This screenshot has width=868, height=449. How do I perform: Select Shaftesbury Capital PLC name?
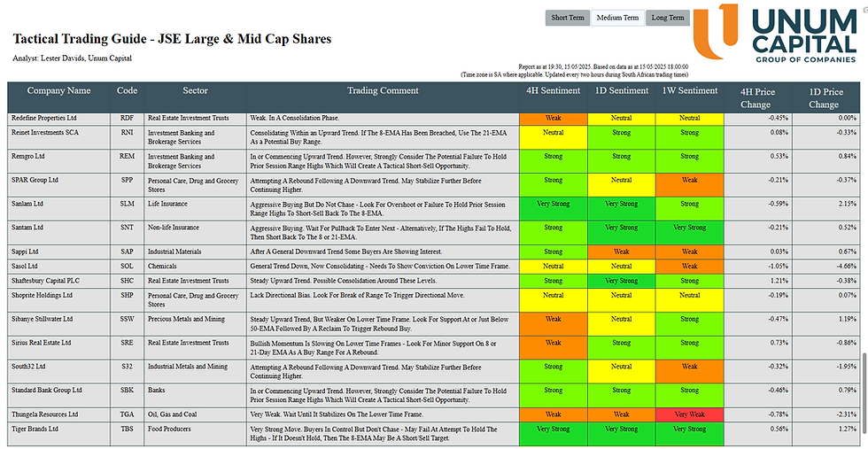click(x=45, y=281)
